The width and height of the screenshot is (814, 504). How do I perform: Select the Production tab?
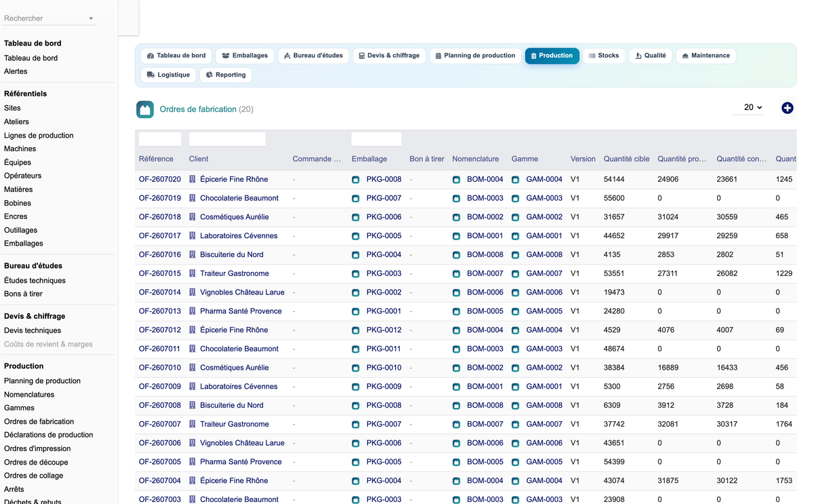coord(551,56)
